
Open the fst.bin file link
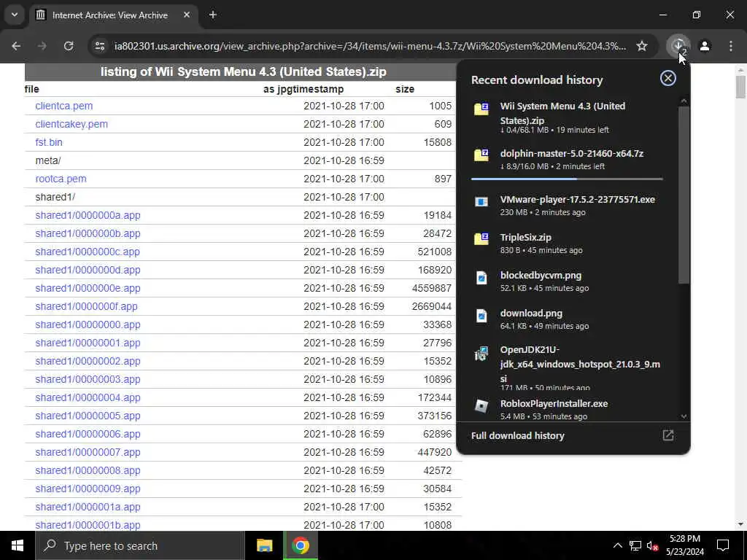coord(49,142)
